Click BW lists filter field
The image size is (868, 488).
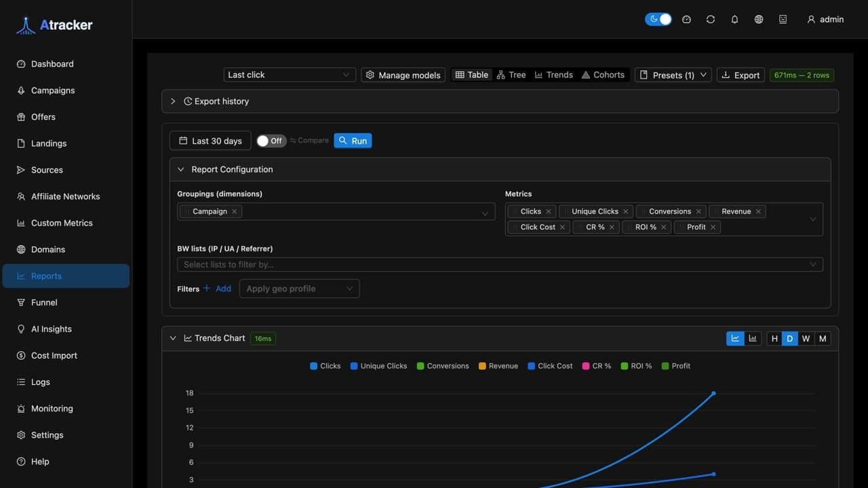[500, 264]
